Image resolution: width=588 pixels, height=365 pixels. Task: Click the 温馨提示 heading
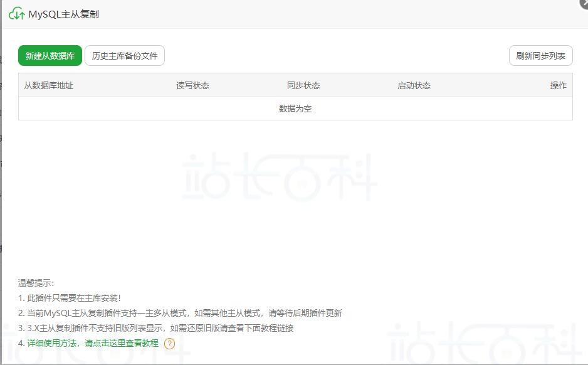click(x=36, y=283)
